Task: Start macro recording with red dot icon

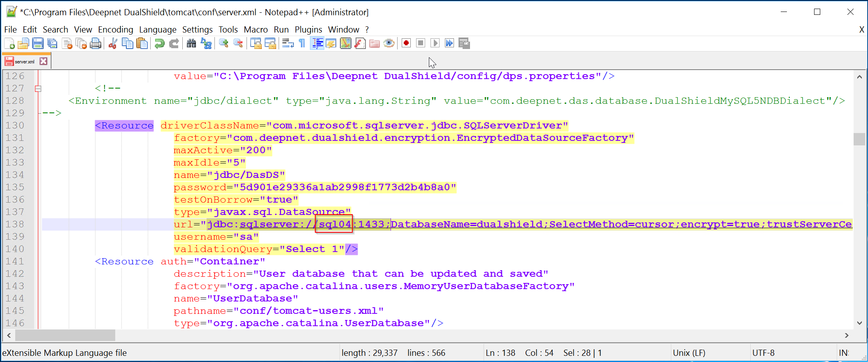Action: 406,43
